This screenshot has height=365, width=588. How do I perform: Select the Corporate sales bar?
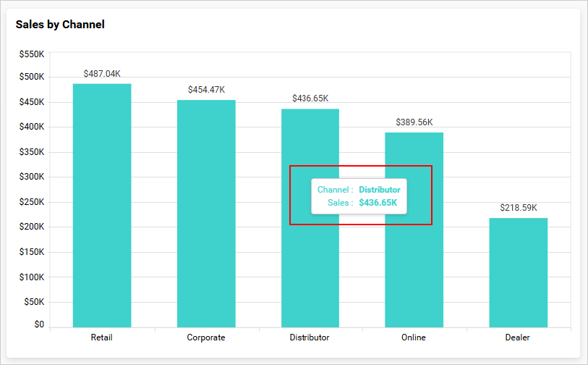point(206,214)
